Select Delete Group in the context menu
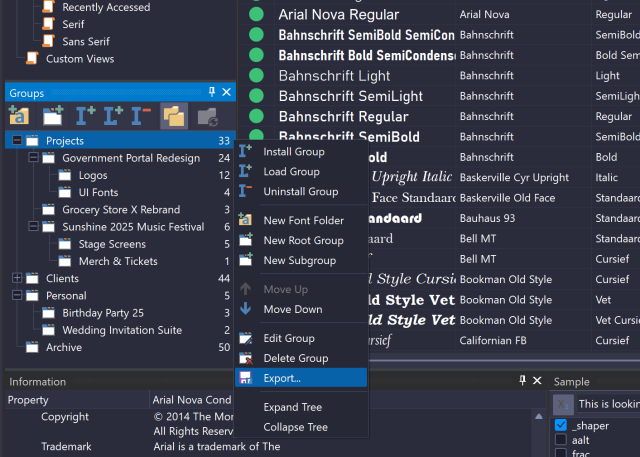The width and height of the screenshot is (640, 457). (295, 358)
